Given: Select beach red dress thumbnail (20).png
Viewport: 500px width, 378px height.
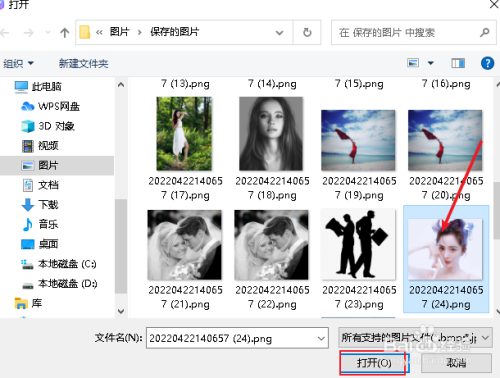Looking at the screenshot, I should point(445,140).
